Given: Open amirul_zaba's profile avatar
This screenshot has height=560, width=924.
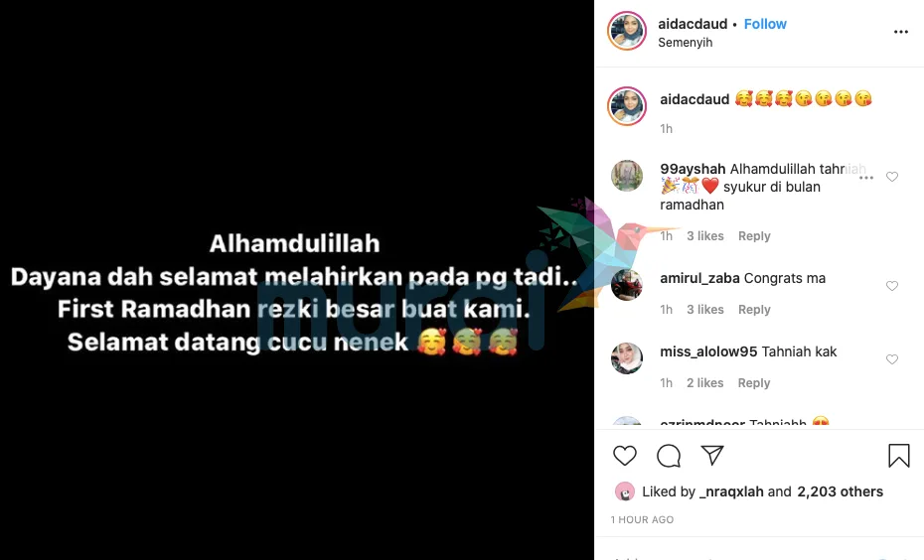Looking at the screenshot, I should coord(626,285).
